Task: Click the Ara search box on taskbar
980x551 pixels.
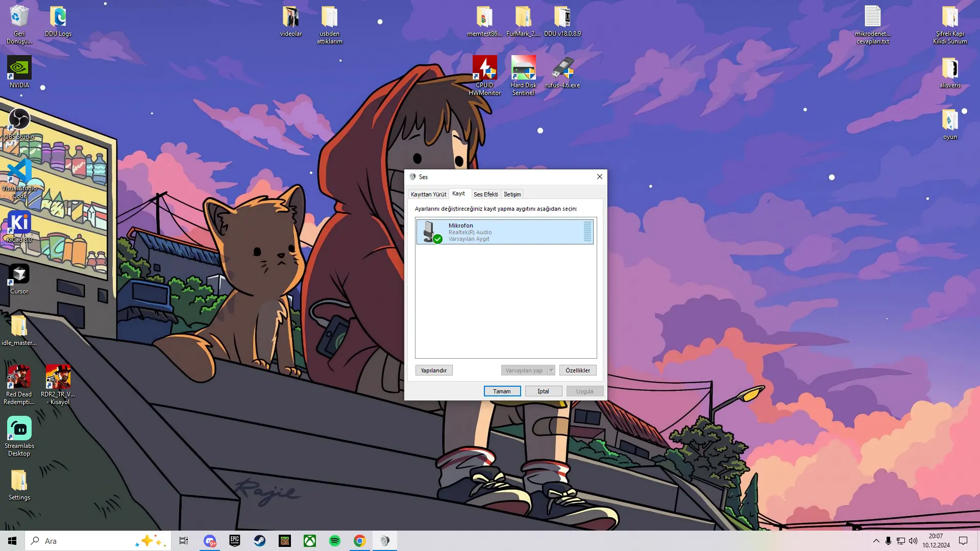Action: (97, 541)
